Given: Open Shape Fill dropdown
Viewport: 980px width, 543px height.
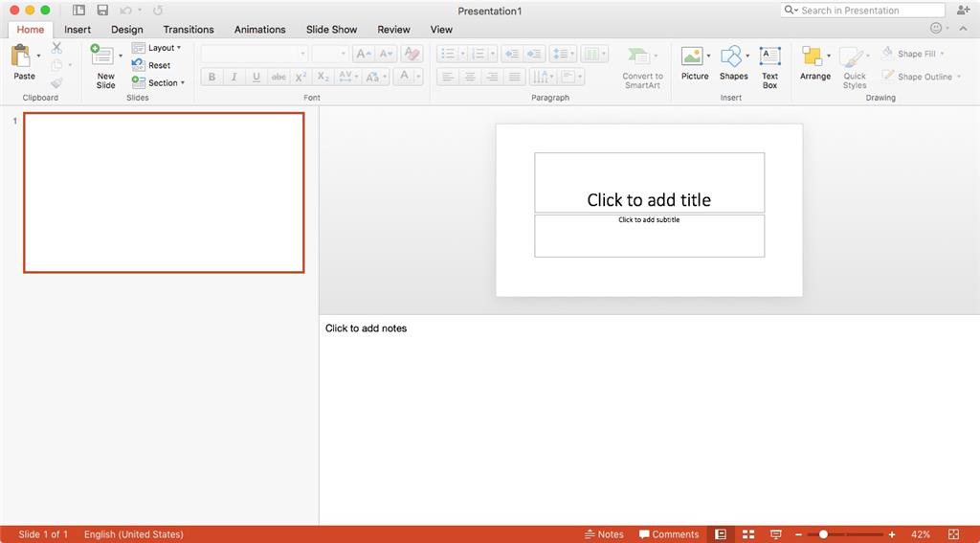Looking at the screenshot, I should pos(942,54).
